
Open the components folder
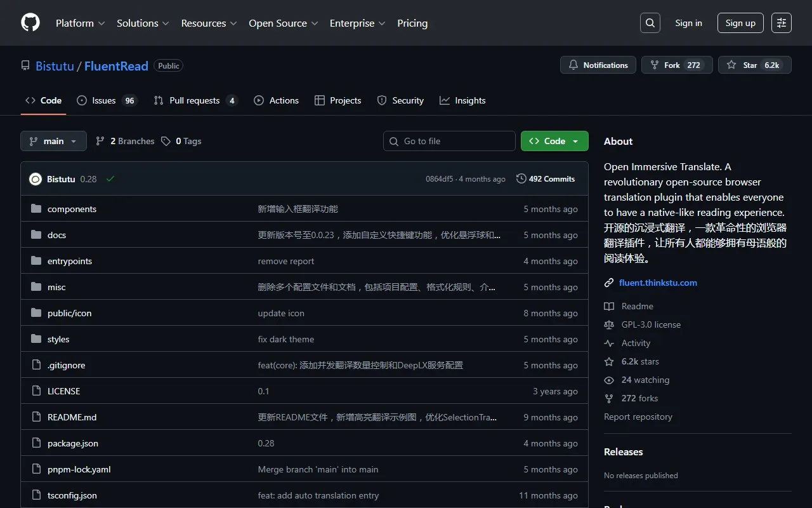click(x=72, y=208)
